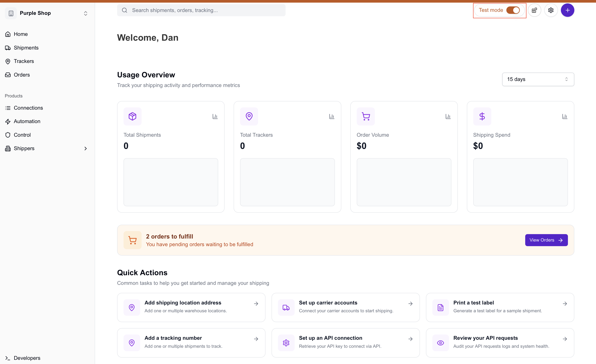The height and width of the screenshot is (364, 596).
Task: Open settings via the gear icon
Action: [551, 10]
